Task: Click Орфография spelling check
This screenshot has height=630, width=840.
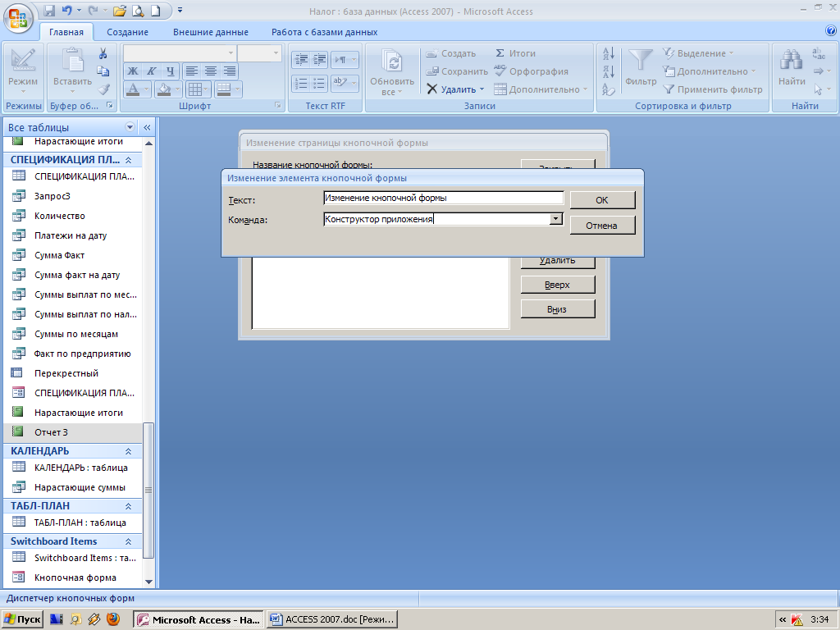Action: click(531, 71)
